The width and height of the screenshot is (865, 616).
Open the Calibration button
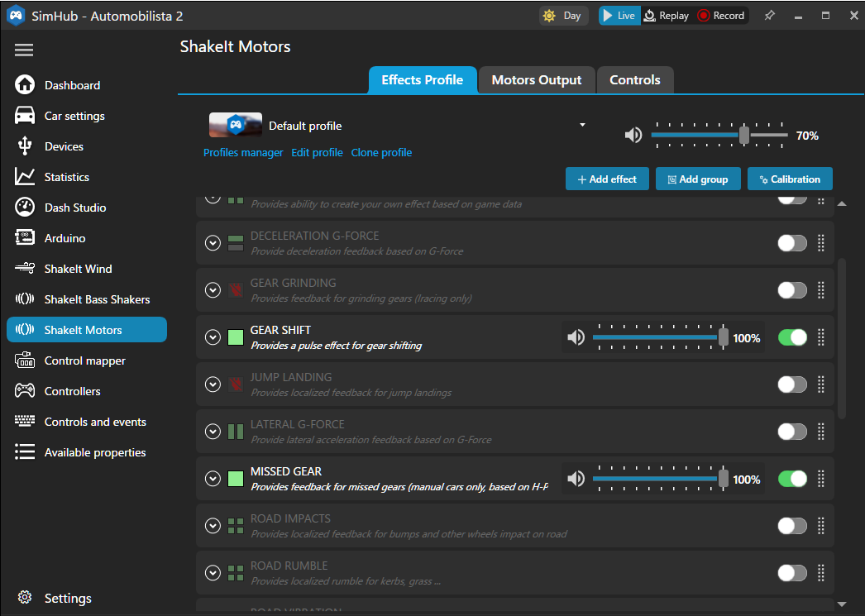tap(790, 179)
